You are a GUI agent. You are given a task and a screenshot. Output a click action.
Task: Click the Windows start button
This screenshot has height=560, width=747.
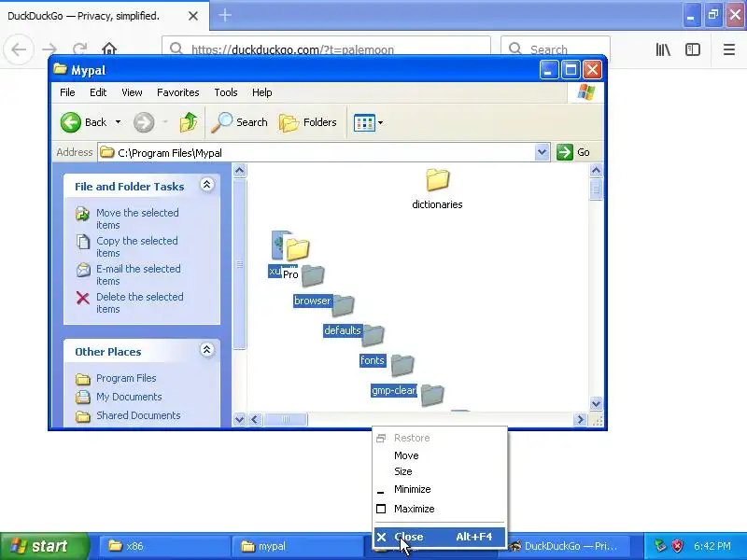point(45,546)
